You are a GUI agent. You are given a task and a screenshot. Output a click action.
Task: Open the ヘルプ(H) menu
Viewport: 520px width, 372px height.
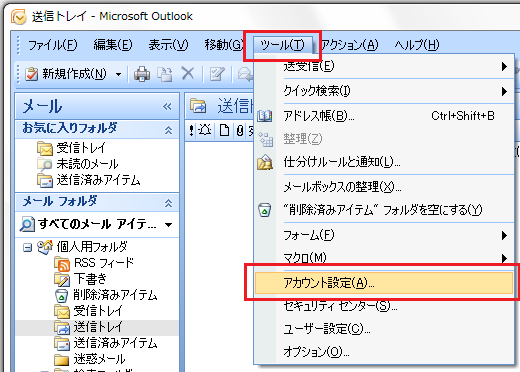[x=417, y=45]
